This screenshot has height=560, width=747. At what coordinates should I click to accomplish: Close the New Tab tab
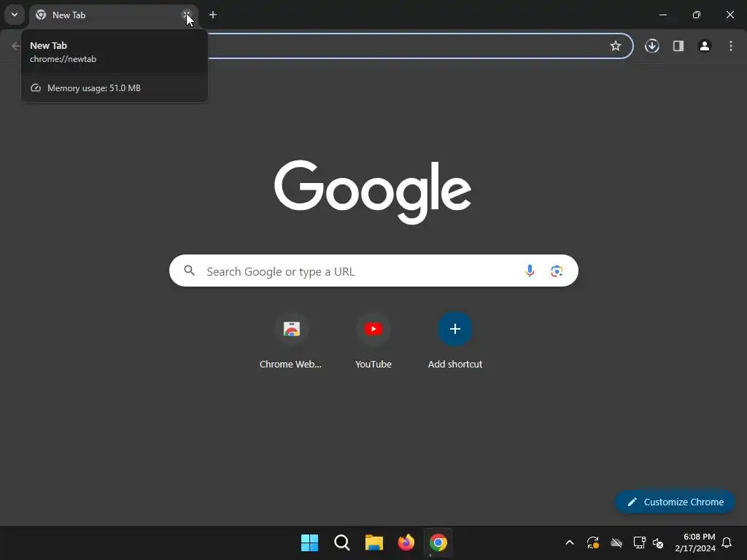(x=187, y=15)
